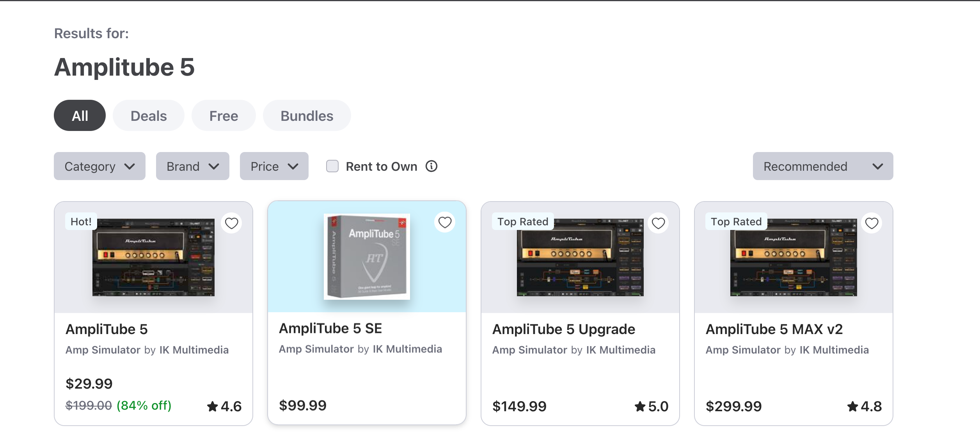
Task: Wishlist AmpliTube 5 MAX v2 heart icon
Action: pos(872,223)
